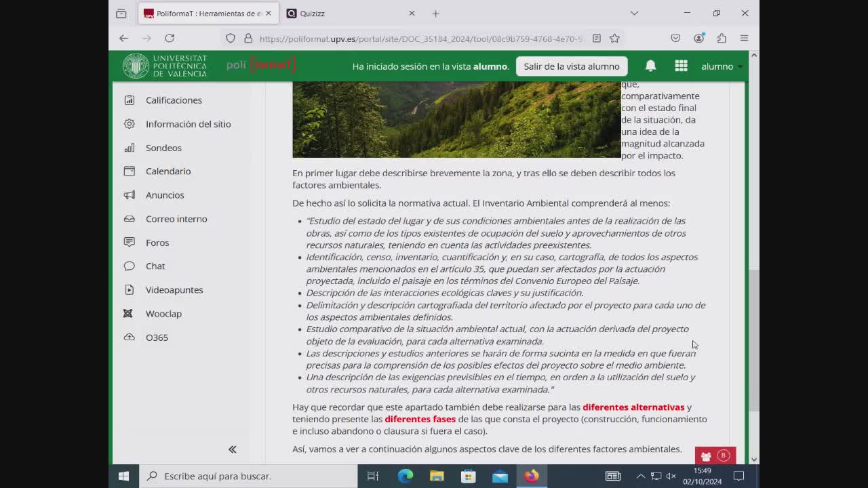Toggle reader view in the address bar

597,39
